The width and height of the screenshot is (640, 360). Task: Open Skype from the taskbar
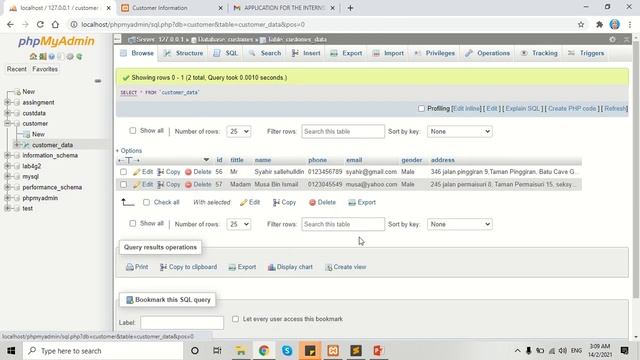[287, 351]
